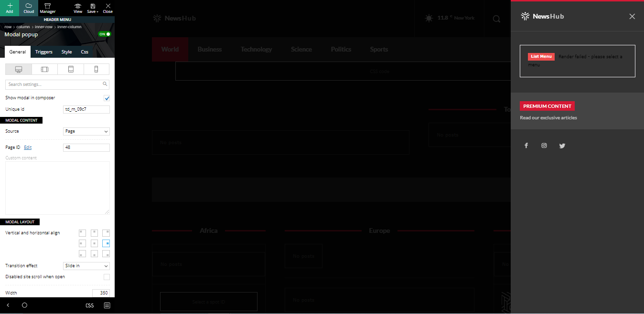
Task: Open the Source dropdown
Action: pos(86,131)
